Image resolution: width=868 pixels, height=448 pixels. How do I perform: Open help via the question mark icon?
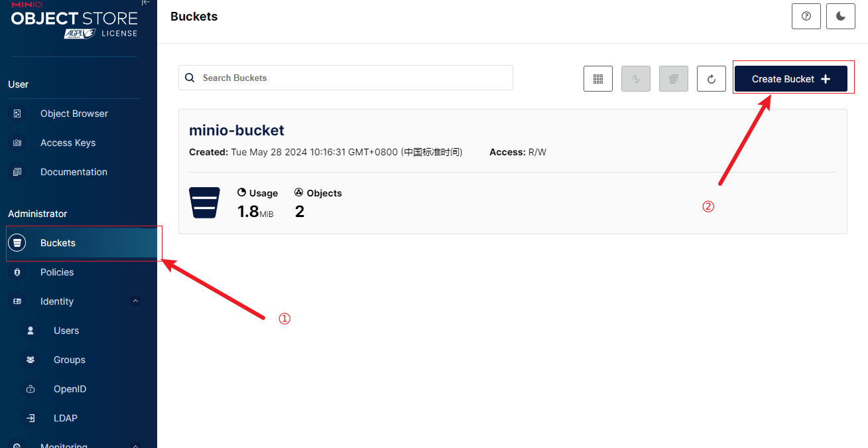pos(806,17)
